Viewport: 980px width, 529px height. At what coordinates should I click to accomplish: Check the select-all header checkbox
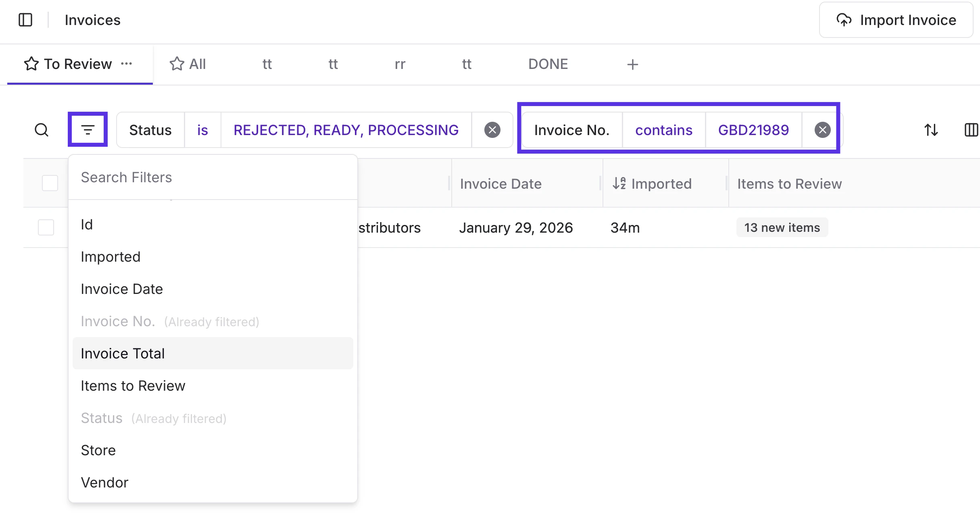click(x=50, y=183)
